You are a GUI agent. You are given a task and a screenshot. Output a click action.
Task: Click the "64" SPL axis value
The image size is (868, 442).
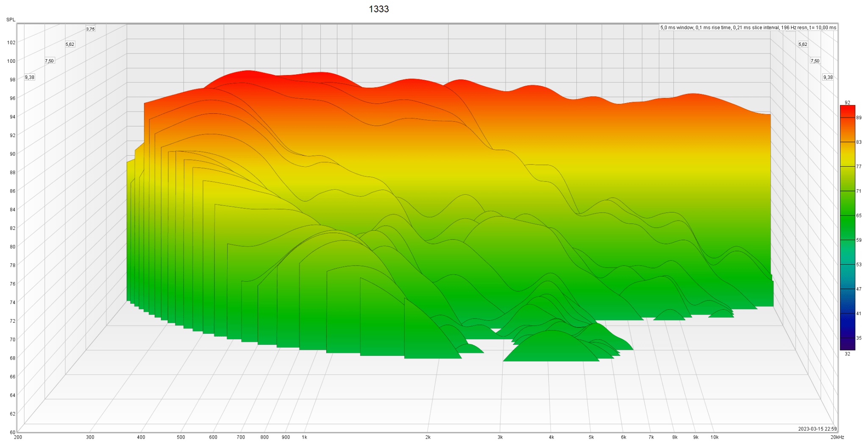pos(12,395)
